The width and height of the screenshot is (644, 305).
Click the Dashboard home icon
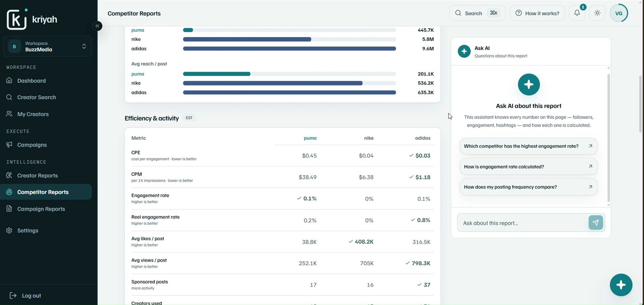pyautogui.click(x=9, y=80)
